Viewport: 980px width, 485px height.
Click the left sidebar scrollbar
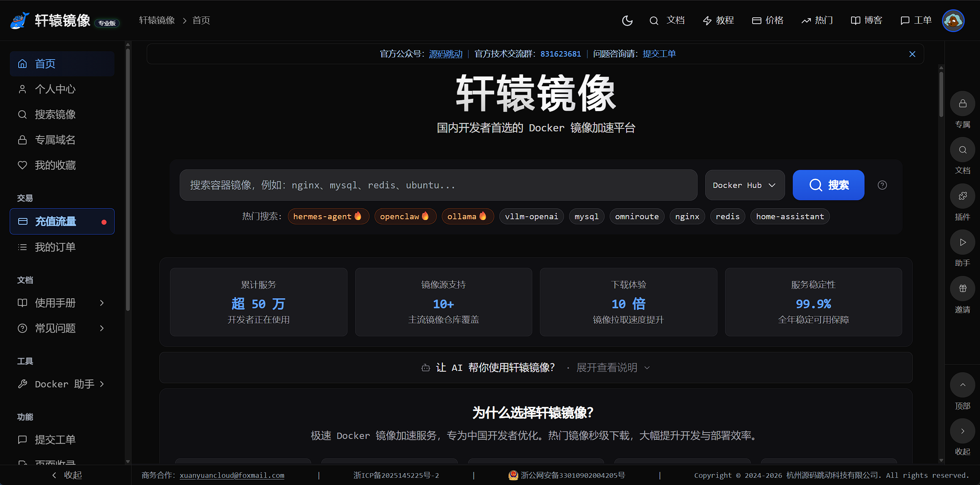[128, 180]
